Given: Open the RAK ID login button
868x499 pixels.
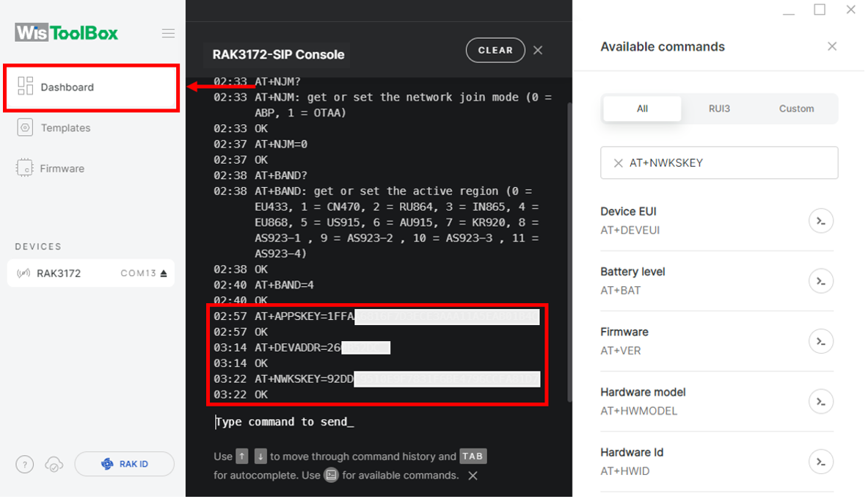Looking at the screenshot, I should tap(125, 464).
